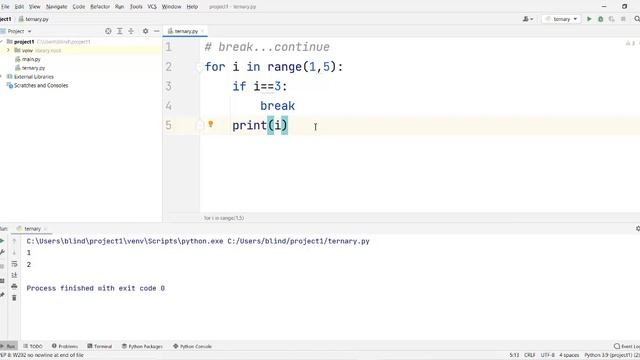Clear console output with trash icon
Screen dimensions: 640x360
[x=14, y=298]
